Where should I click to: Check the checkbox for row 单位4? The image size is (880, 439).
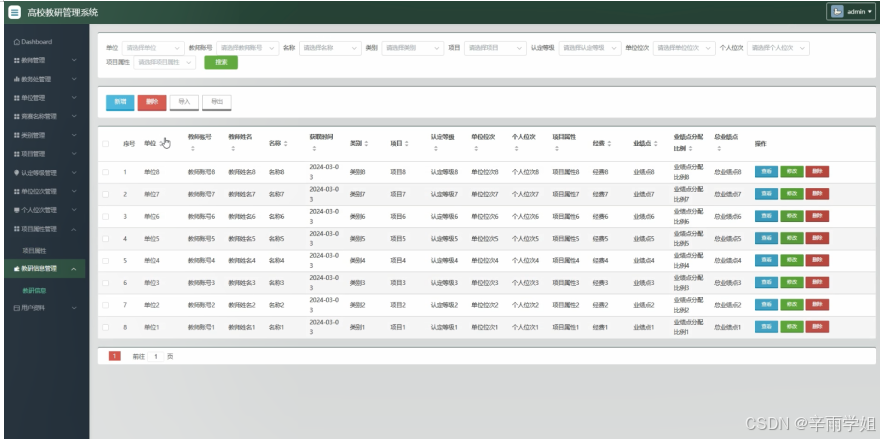[106, 260]
